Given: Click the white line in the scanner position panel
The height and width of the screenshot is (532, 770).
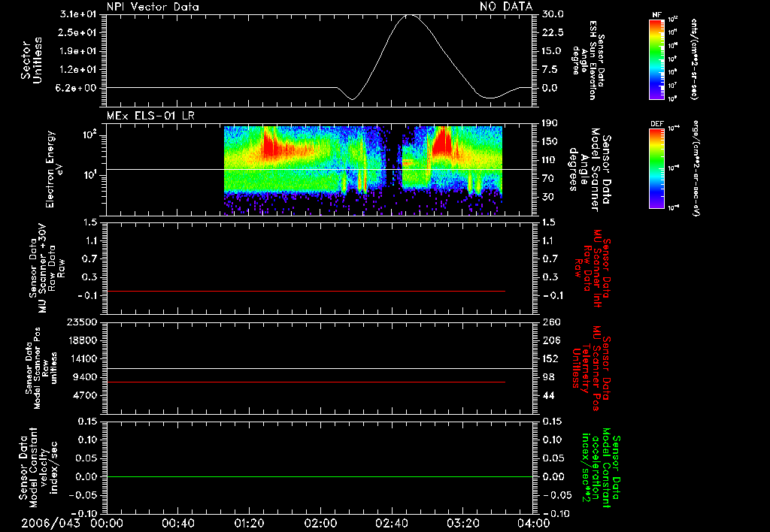Looking at the screenshot, I should click(319, 369).
